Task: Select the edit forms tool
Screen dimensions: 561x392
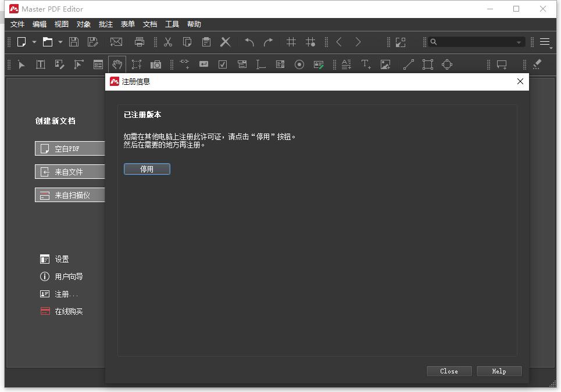Action: (98, 64)
